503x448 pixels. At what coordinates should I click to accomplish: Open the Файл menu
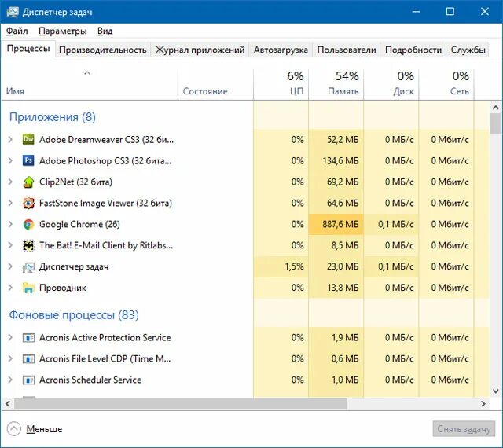(17, 31)
